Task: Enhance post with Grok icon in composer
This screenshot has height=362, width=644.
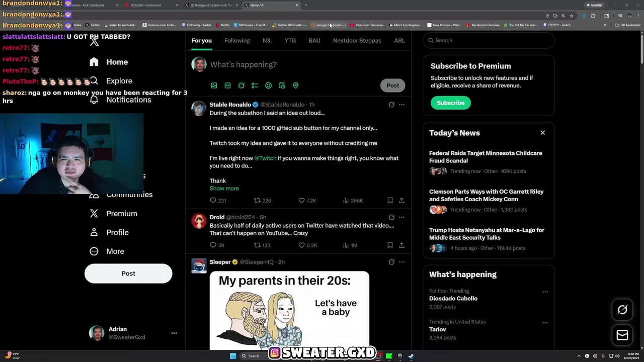Action: (241, 85)
